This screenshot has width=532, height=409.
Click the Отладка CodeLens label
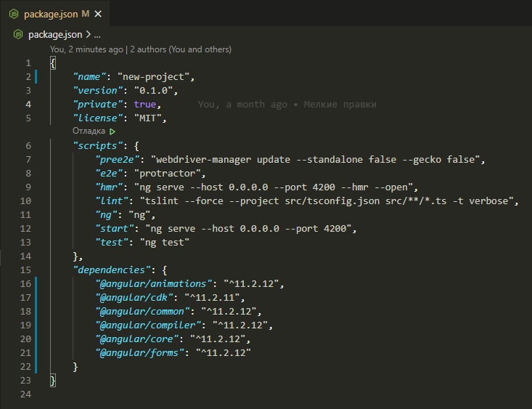point(89,131)
